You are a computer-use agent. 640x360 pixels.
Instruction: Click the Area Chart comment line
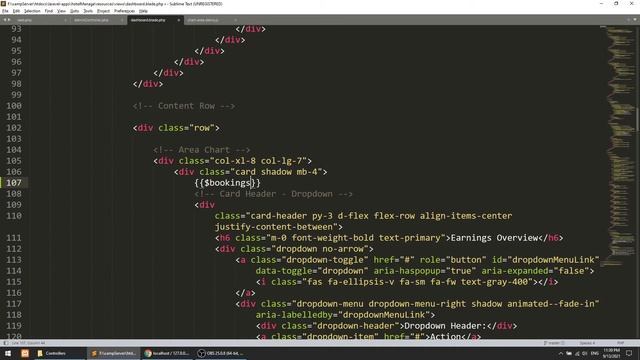point(202,150)
